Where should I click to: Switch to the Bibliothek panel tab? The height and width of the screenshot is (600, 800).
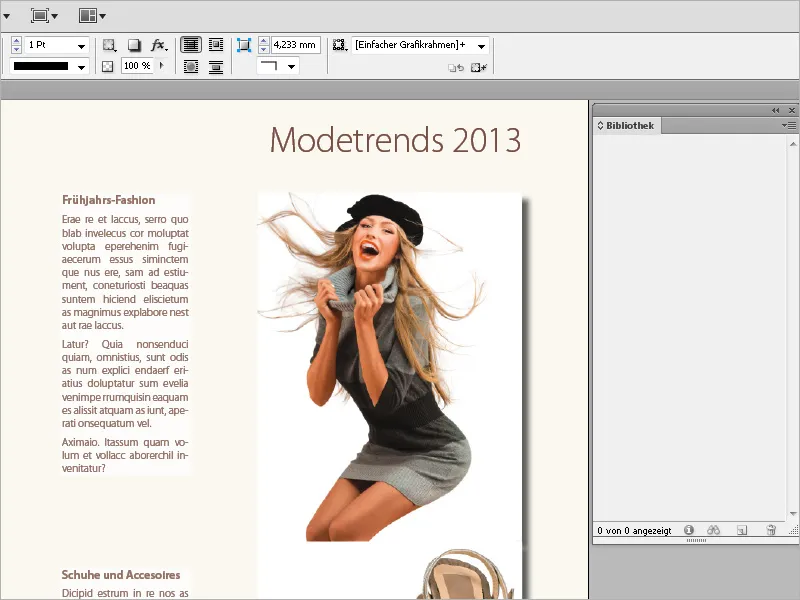(628, 125)
